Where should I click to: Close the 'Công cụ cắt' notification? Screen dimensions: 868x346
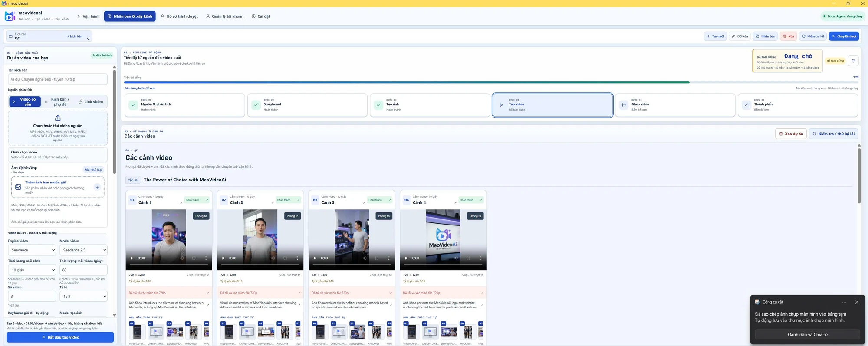856,302
